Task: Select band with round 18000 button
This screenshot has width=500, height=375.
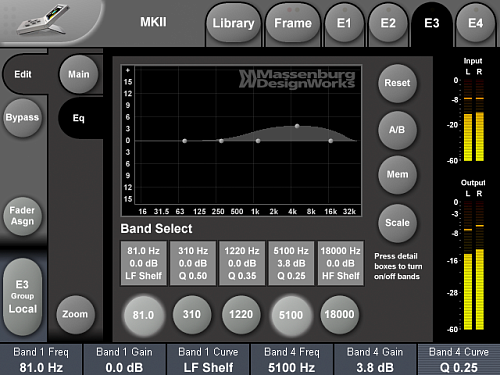Action: pos(340,314)
